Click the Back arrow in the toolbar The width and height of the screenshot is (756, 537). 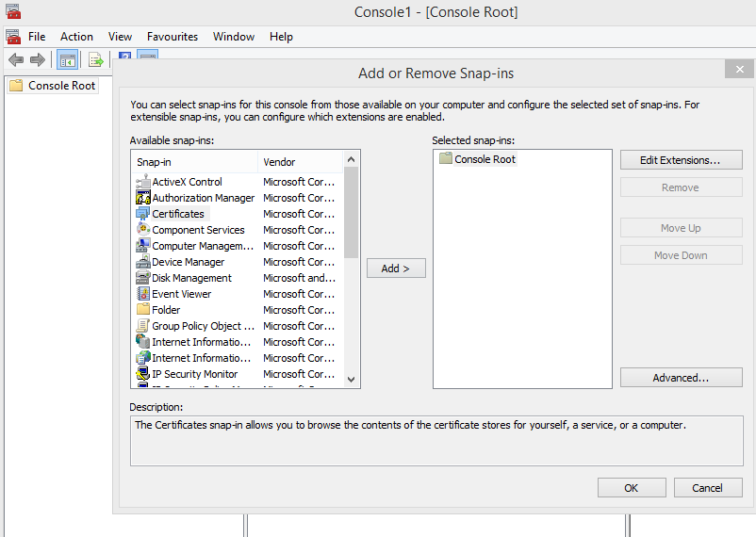pos(16,59)
